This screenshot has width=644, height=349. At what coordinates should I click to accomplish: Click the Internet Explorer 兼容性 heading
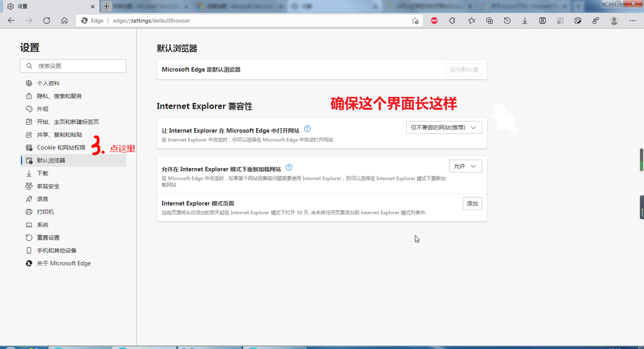tap(204, 106)
